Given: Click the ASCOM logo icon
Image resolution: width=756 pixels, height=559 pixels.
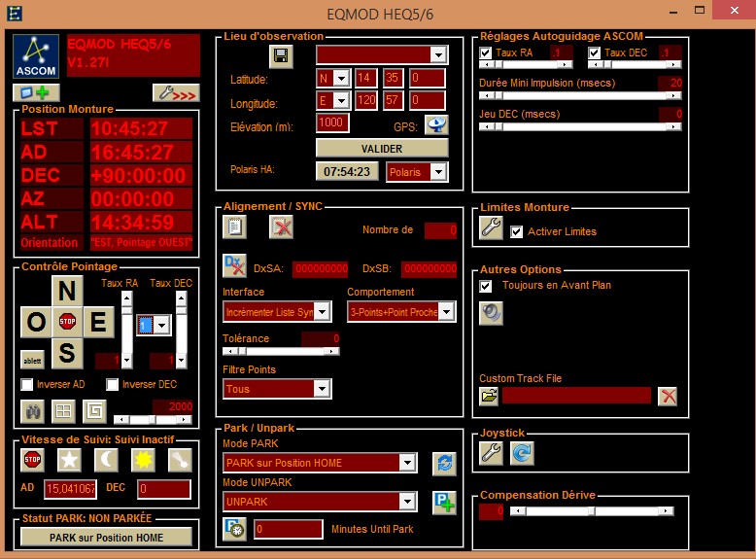Looking at the screenshot, I should pos(36,56).
